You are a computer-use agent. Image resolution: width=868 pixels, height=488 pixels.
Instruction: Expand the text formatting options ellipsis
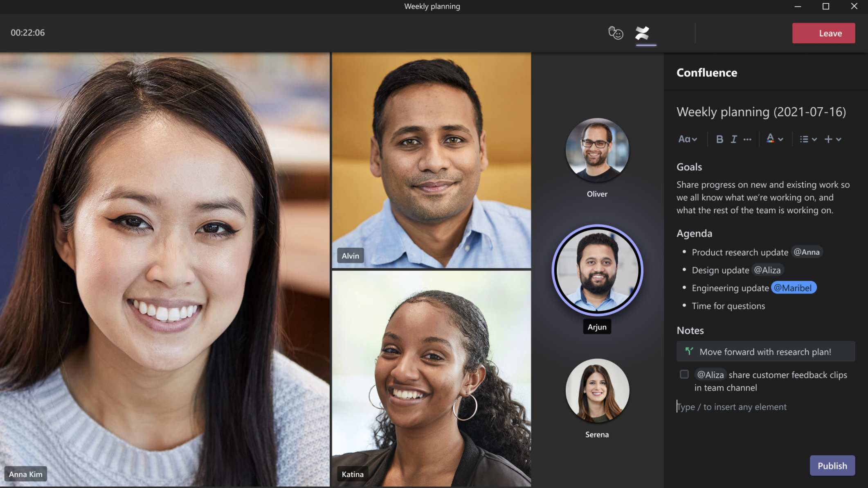[747, 139]
